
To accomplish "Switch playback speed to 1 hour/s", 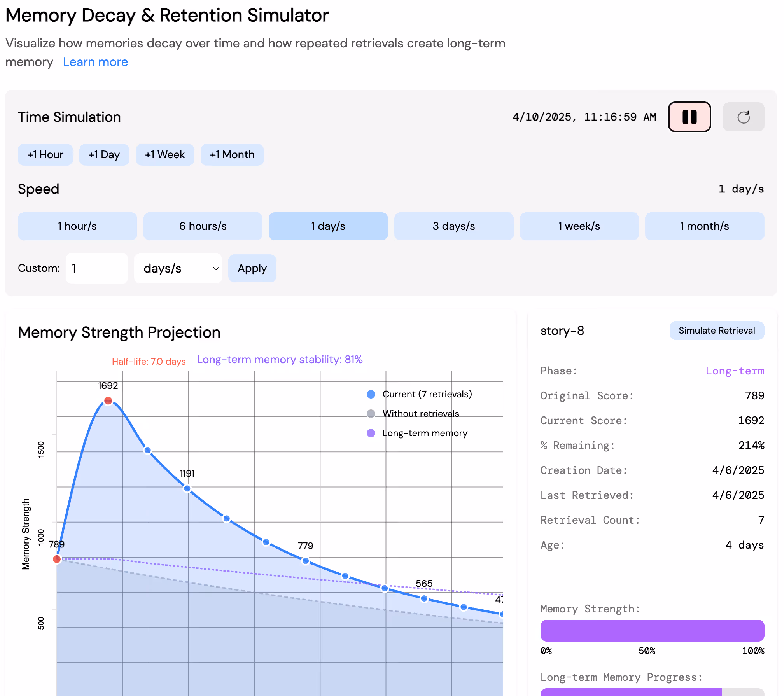I will click(77, 226).
